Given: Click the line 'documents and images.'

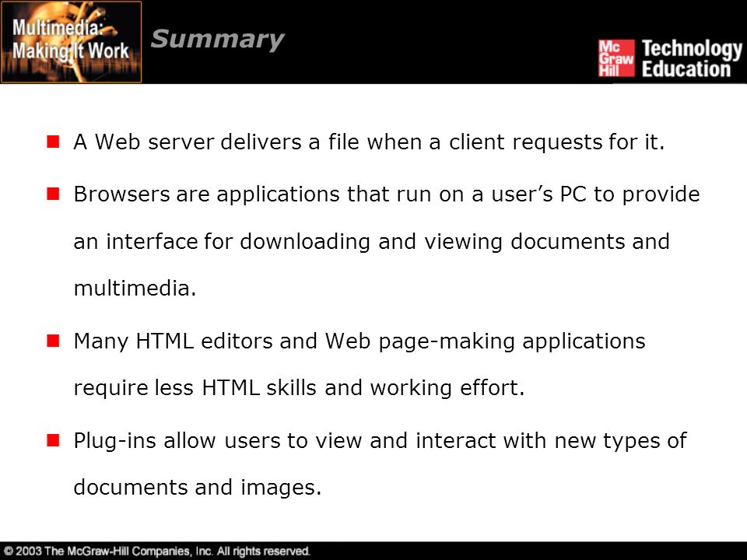Looking at the screenshot, I should 197,487.
